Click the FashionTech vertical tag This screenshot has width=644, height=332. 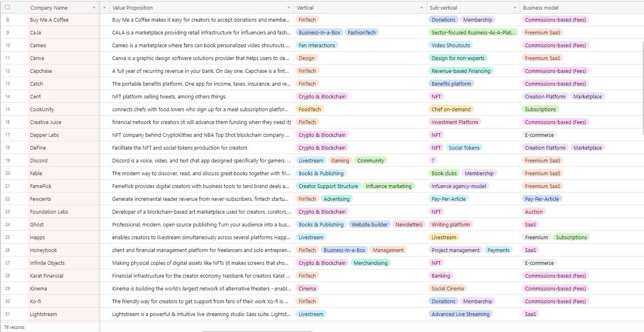click(362, 32)
